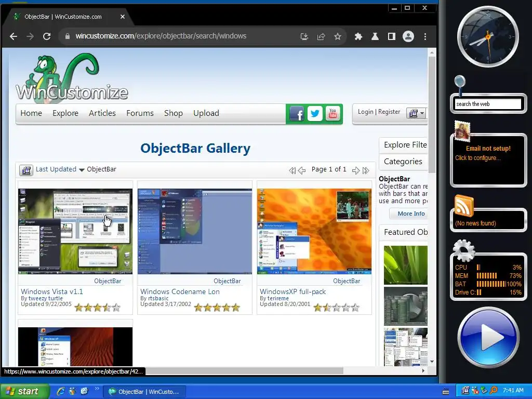Click the address bar URL
The width and height of the screenshot is (532, 399).
[x=161, y=36]
